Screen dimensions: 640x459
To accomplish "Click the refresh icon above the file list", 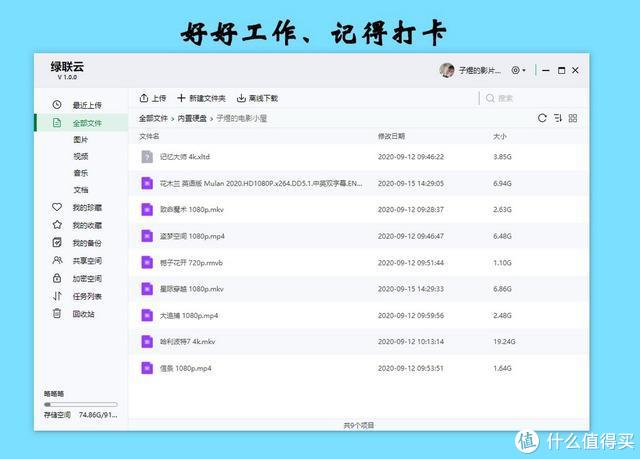I will click(543, 118).
